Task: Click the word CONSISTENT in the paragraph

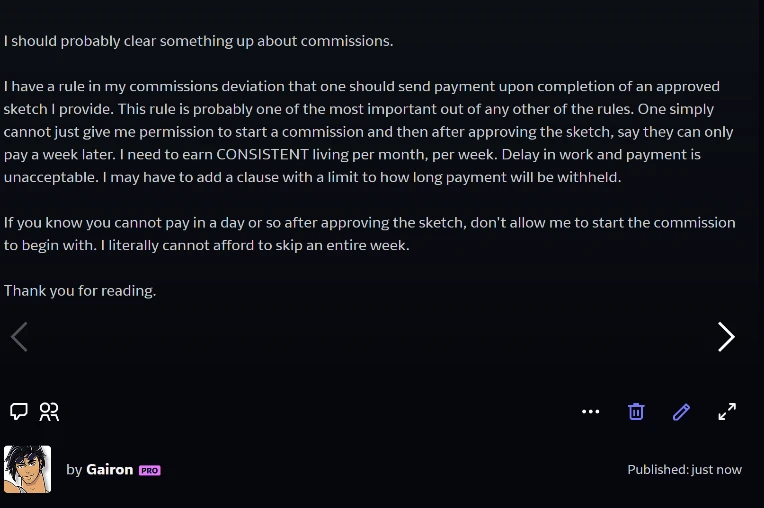Action: pyautogui.click(x=262, y=154)
